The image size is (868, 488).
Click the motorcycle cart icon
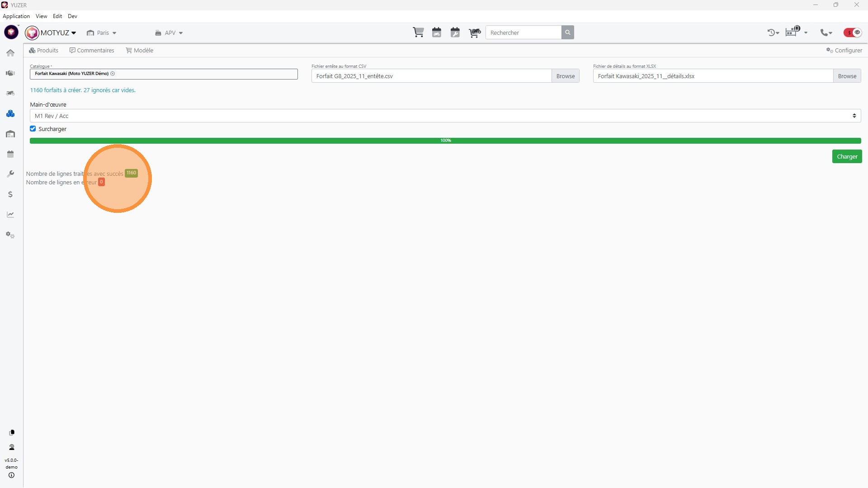pos(474,33)
